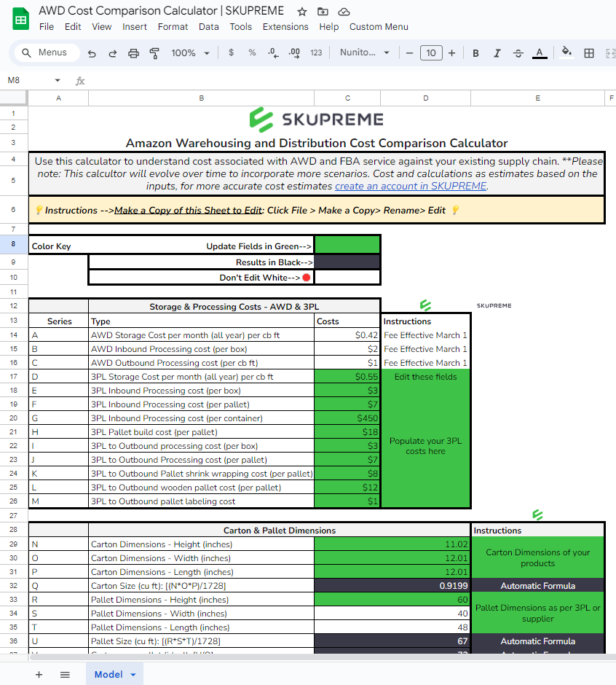Click the font size field showing 10

coord(431,53)
